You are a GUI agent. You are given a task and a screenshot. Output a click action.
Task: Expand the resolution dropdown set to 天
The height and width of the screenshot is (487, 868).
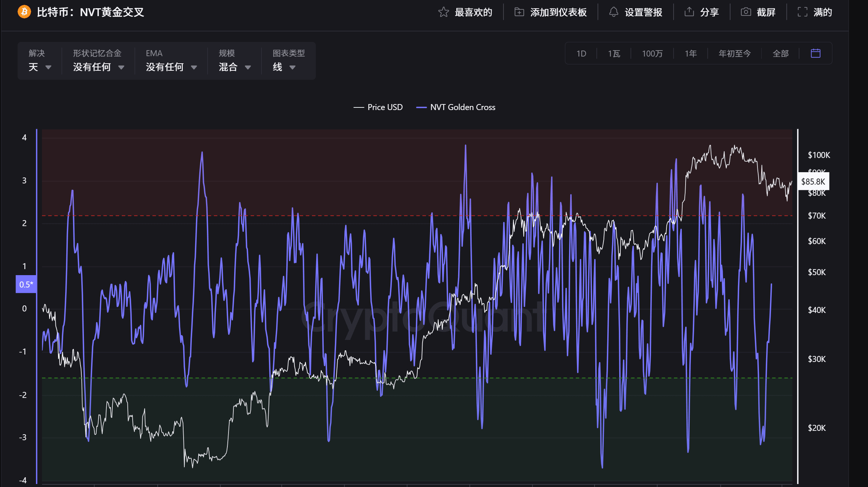40,67
